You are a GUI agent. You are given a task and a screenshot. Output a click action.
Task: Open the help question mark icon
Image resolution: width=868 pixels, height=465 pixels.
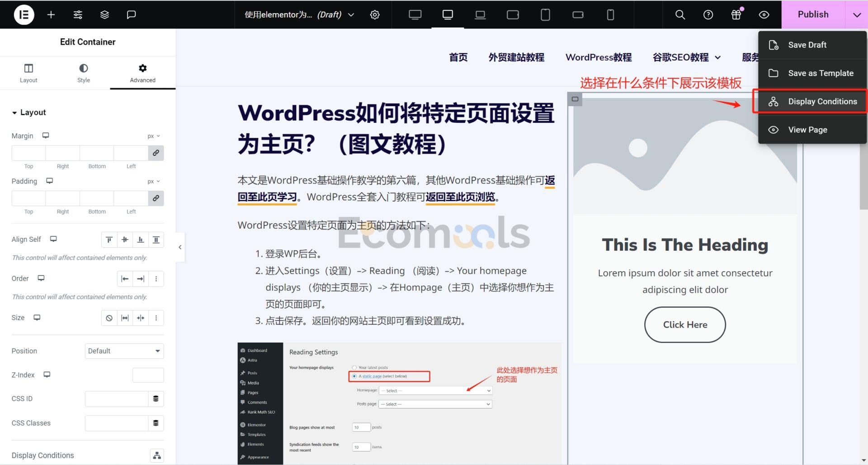click(708, 14)
